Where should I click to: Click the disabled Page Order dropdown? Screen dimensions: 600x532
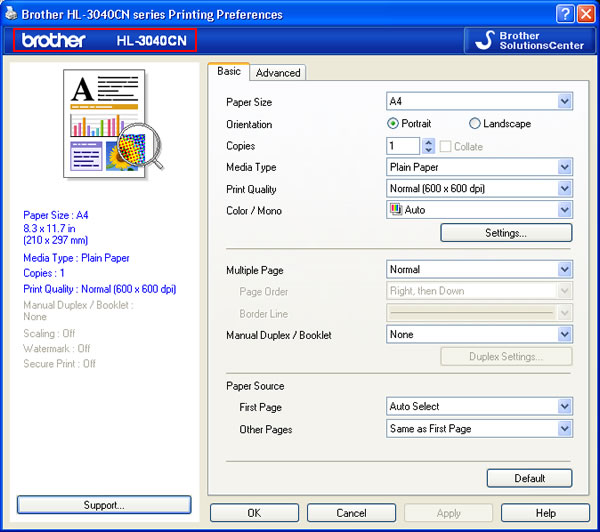[x=479, y=291]
